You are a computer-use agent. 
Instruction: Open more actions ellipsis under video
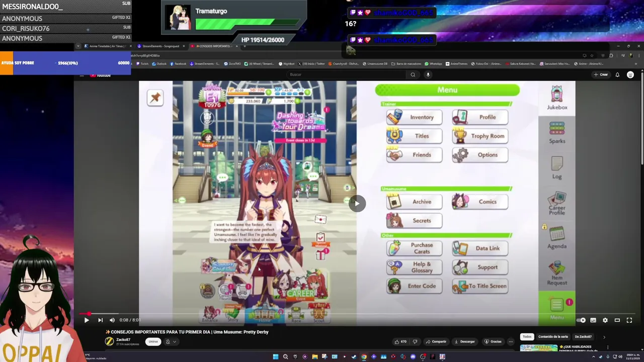tap(511, 341)
